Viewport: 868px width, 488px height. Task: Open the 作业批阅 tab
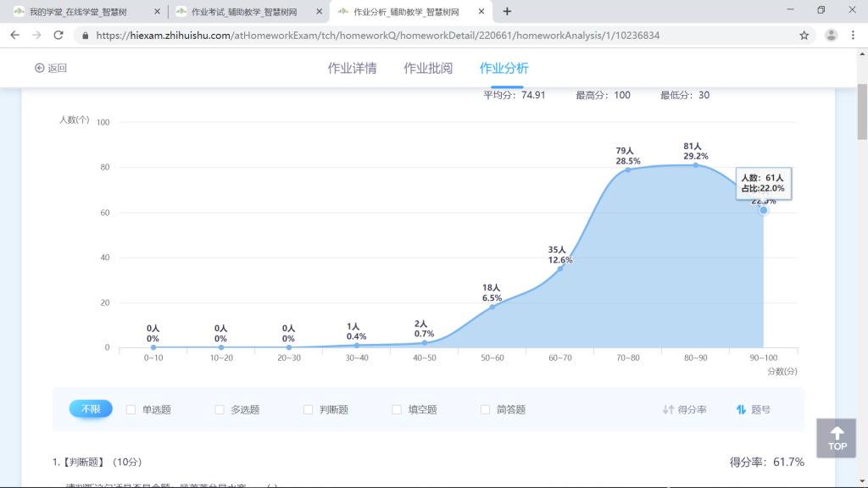[x=428, y=69]
